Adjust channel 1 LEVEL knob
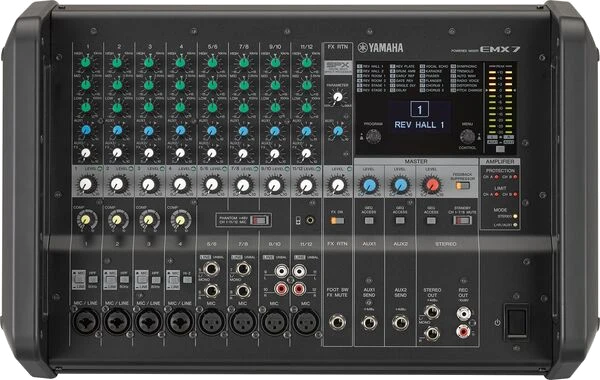Screen dimensions: 600x380 (x=86, y=185)
